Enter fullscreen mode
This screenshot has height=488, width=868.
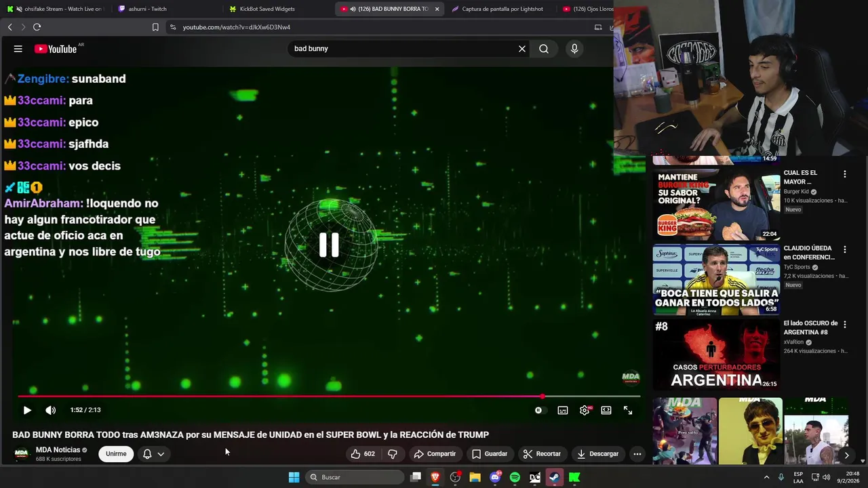pos(628,410)
